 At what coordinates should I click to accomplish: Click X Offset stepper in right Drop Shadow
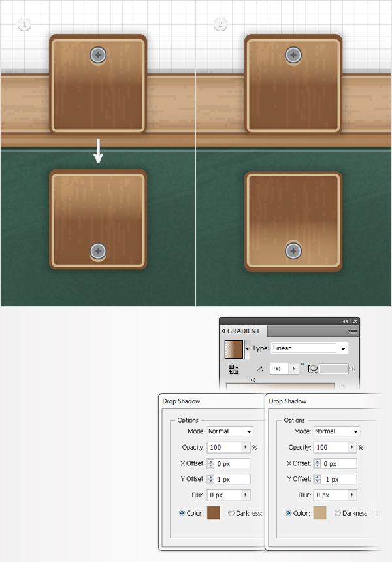click(x=317, y=463)
